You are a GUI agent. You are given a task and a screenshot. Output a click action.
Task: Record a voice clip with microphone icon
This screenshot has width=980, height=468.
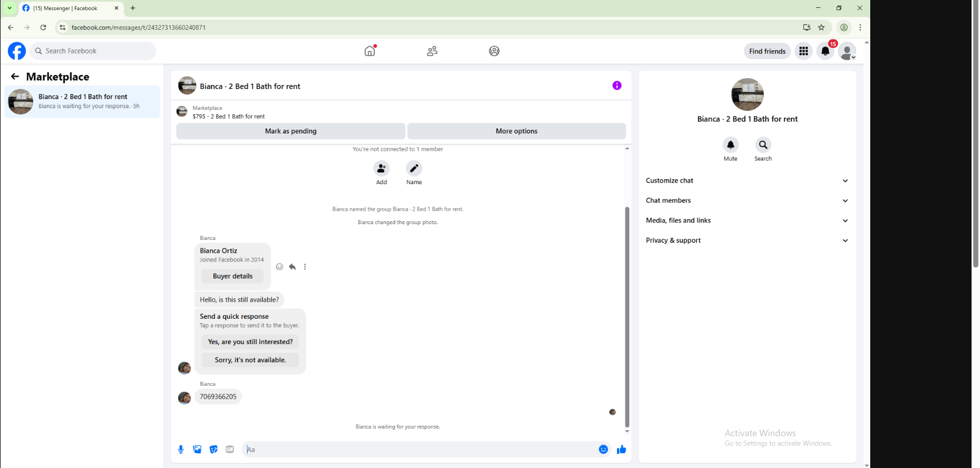(181, 449)
